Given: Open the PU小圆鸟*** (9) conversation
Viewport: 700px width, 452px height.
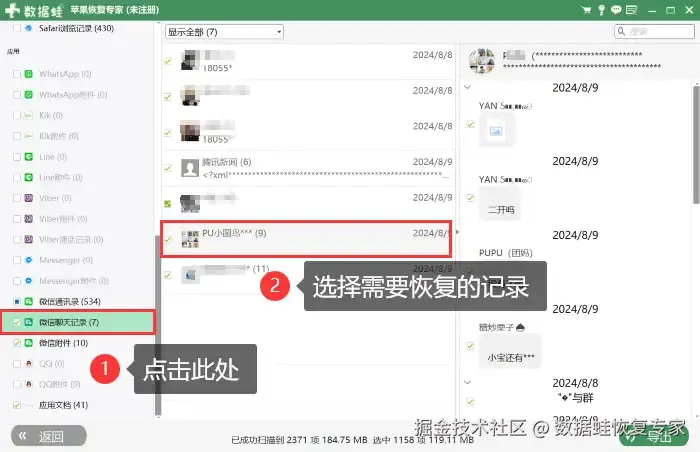Looking at the screenshot, I should [307, 239].
